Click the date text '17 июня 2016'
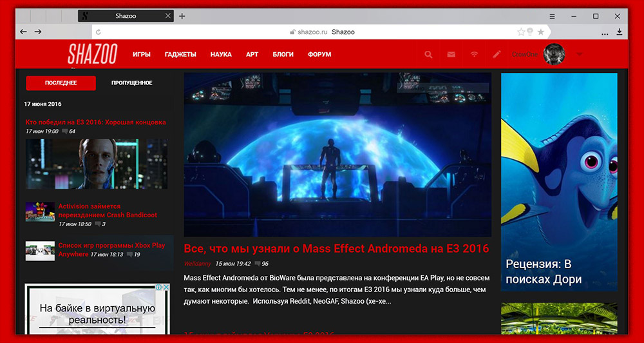The height and width of the screenshot is (343, 644). click(x=43, y=104)
